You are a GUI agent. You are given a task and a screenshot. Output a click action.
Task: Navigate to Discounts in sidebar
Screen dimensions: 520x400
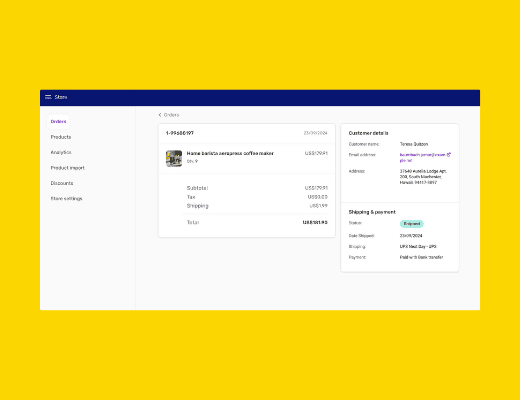tap(62, 183)
